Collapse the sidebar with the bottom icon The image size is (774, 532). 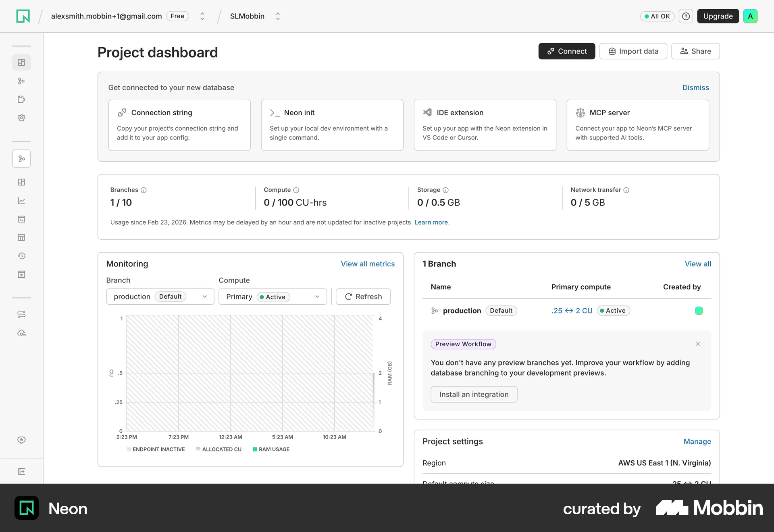[x=21, y=472]
